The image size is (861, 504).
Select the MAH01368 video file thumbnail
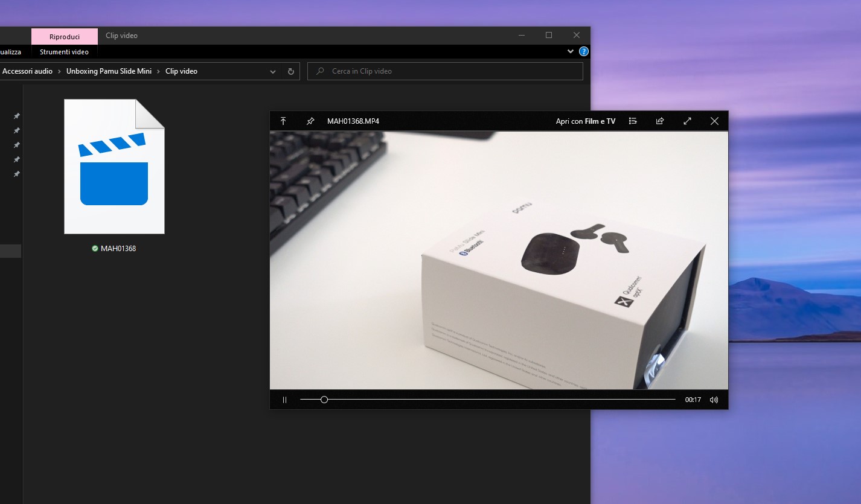(114, 167)
